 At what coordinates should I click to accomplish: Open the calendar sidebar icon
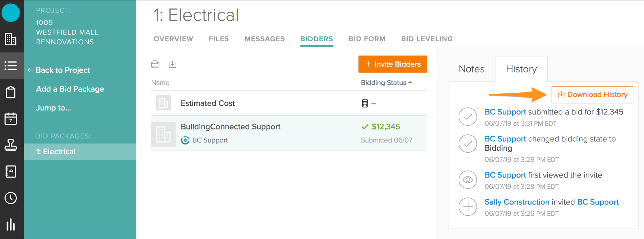click(x=11, y=119)
